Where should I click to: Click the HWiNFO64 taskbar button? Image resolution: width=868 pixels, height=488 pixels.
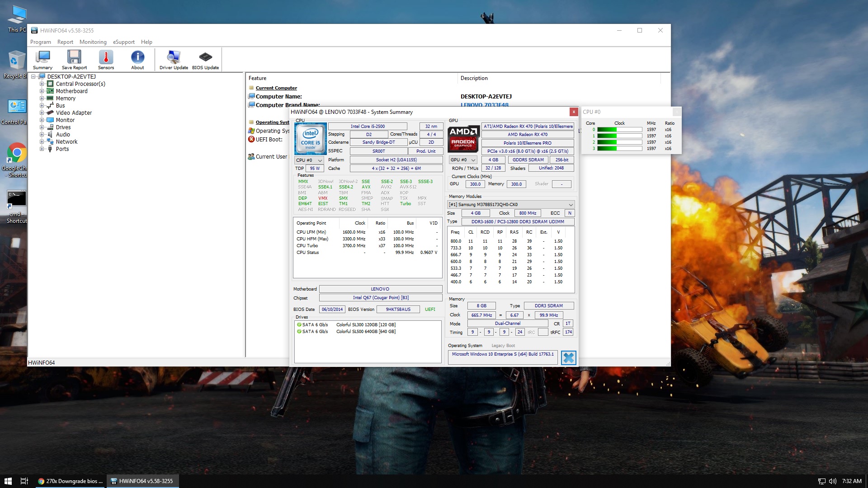pyautogui.click(x=143, y=481)
